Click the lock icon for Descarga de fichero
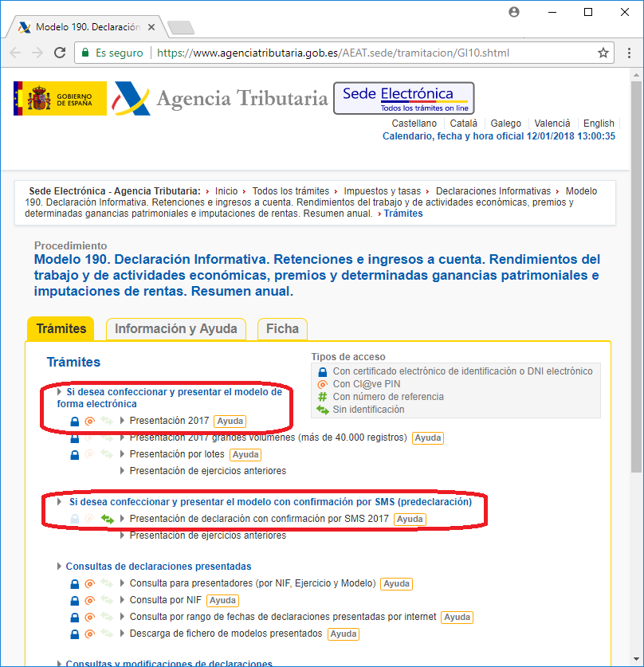The width and height of the screenshot is (644, 667). (74, 634)
